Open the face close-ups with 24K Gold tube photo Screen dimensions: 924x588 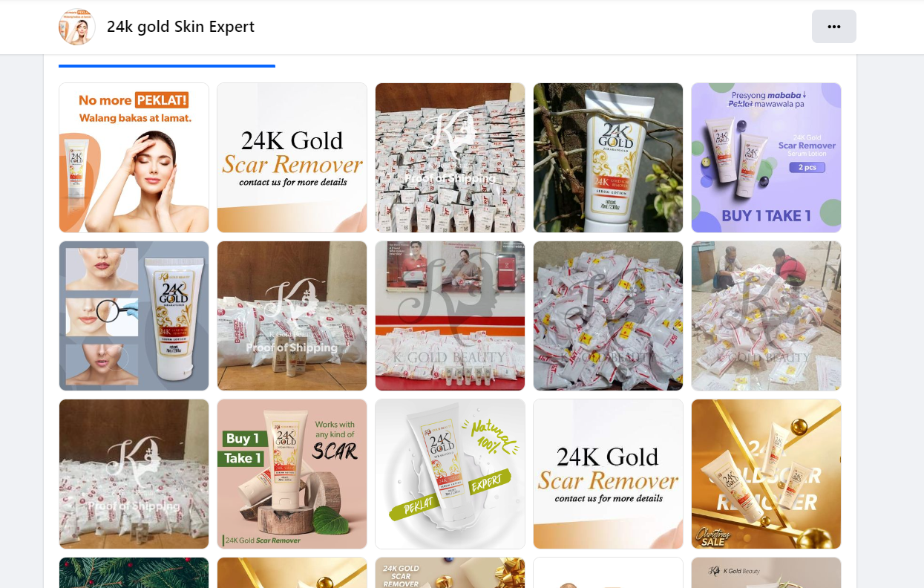click(x=134, y=316)
